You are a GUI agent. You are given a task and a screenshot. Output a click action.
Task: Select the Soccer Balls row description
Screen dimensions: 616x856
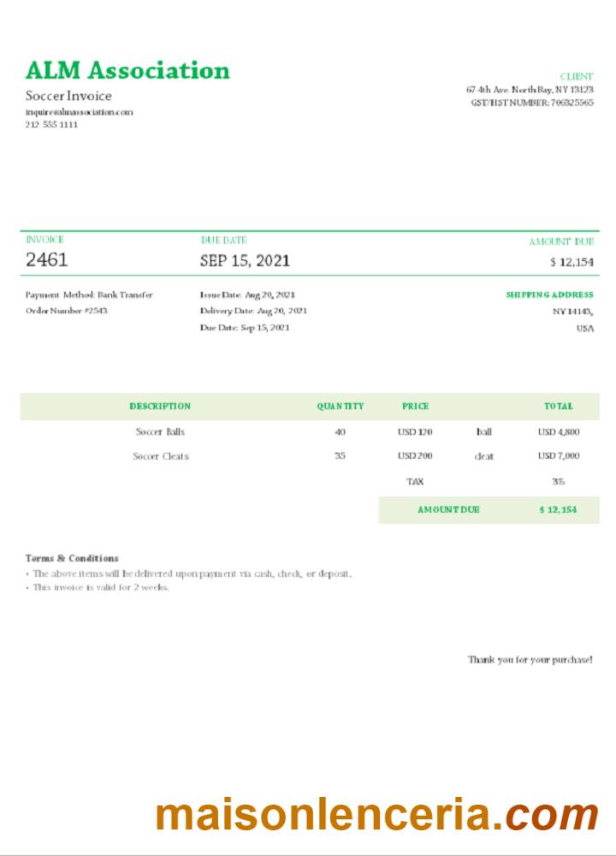(x=160, y=432)
